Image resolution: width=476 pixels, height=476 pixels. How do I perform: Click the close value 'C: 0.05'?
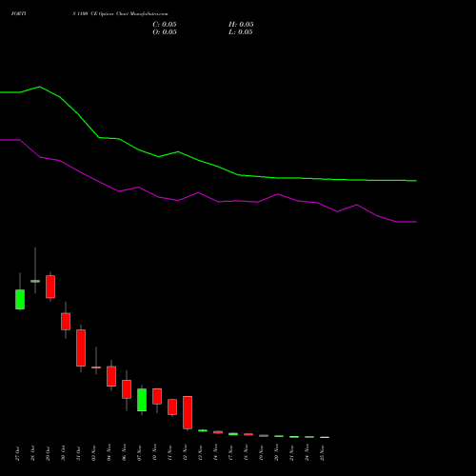click(165, 25)
